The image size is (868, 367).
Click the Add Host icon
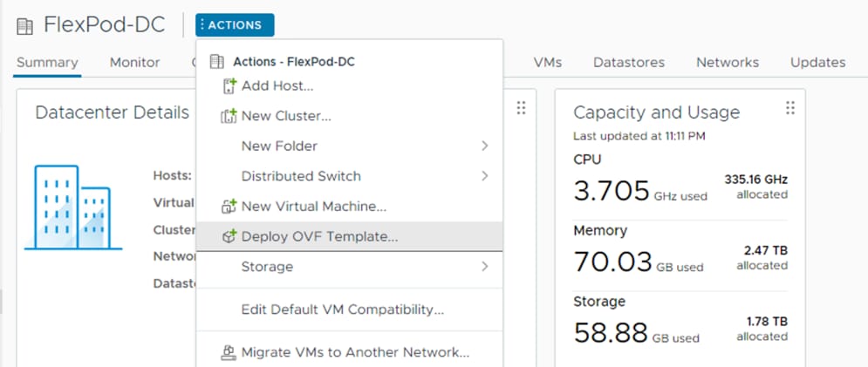pos(229,85)
